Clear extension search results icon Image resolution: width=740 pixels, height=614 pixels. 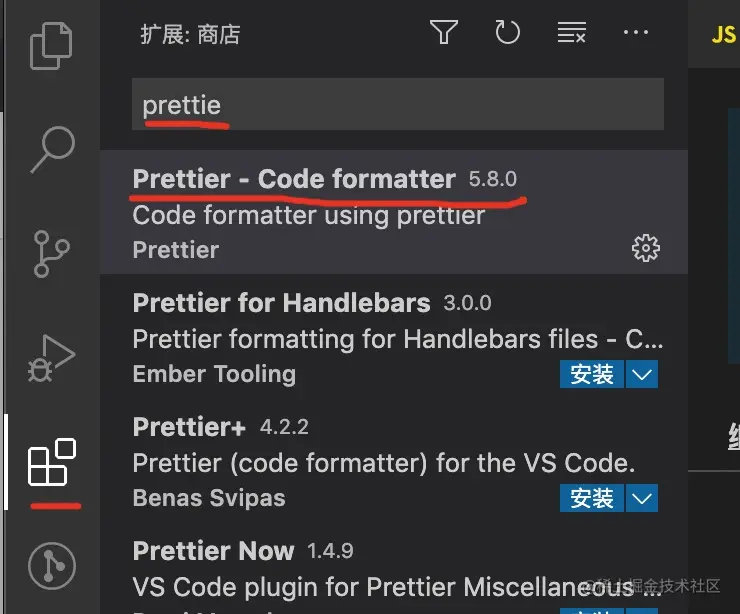point(571,33)
